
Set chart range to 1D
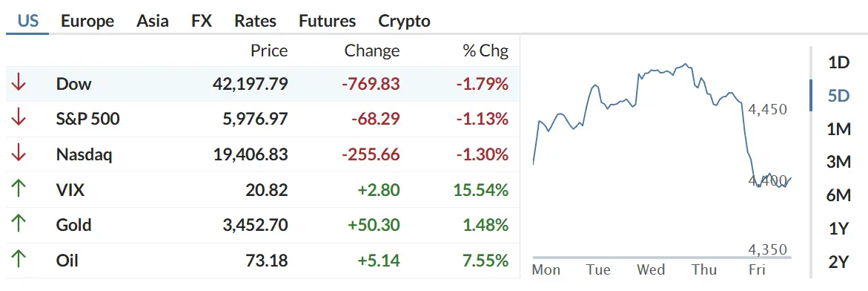coord(838,62)
